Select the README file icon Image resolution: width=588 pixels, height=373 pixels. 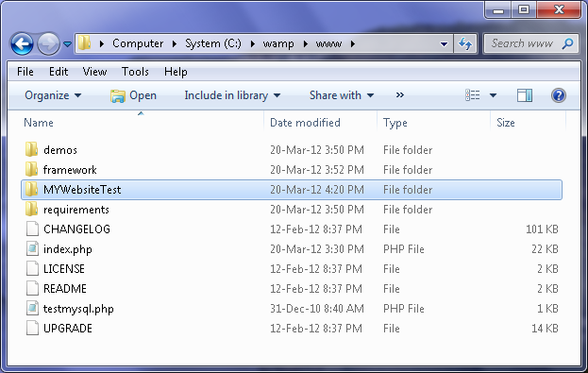pyautogui.click(x=32, y=289)
